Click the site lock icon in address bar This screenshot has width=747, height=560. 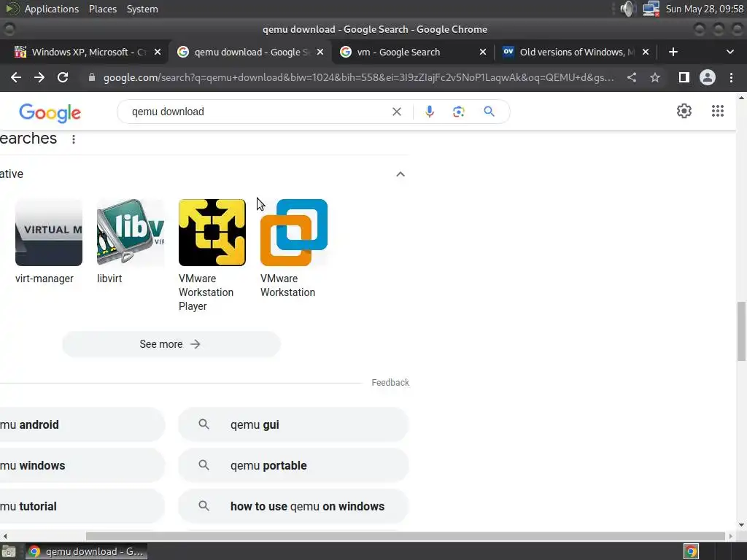(x=92, y=77)
